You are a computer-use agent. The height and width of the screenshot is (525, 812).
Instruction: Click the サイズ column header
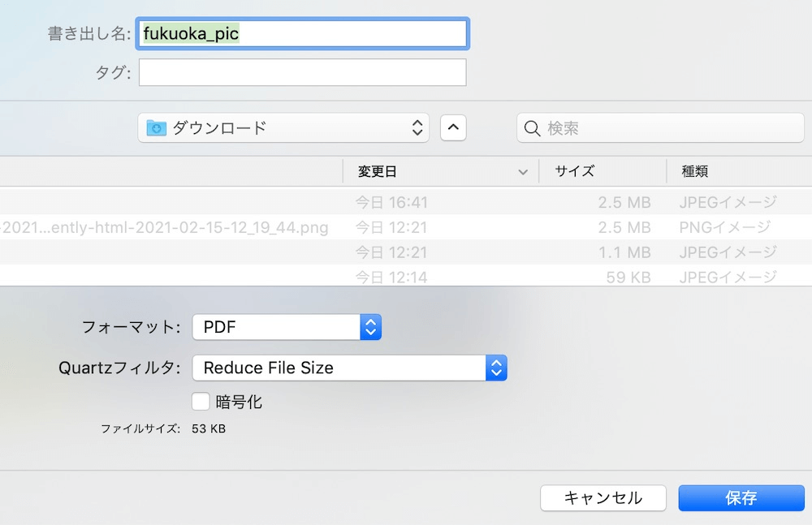click(573, 171)
